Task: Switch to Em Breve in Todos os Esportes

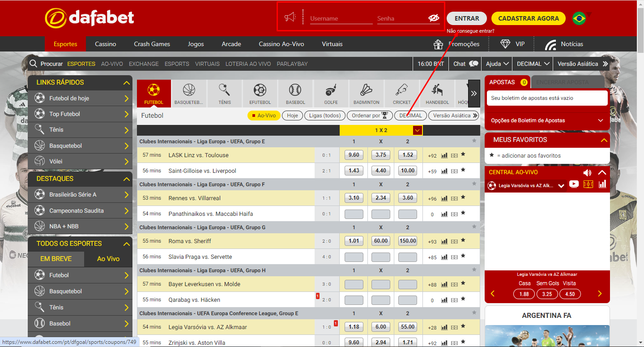Action: pos(56,259)
